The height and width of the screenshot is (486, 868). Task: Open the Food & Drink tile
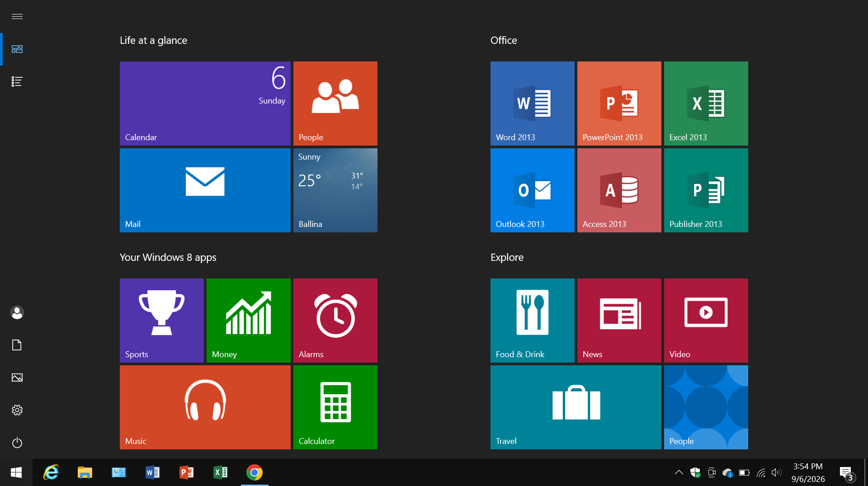point(533,321)
